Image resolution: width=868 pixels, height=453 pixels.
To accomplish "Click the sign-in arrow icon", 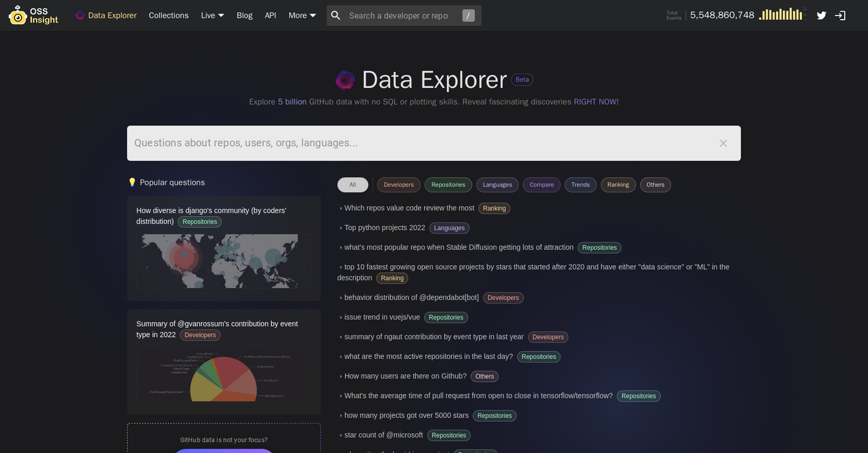I will click(840, 16).
